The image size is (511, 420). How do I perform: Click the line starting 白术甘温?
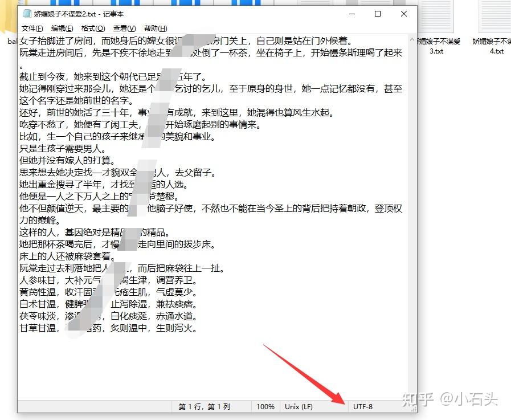108,304
